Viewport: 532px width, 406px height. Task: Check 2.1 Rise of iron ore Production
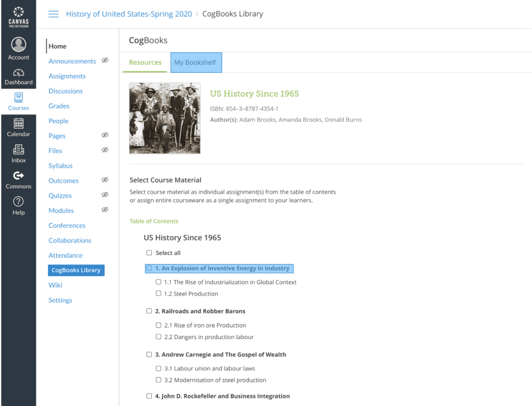tap(158, 325)
